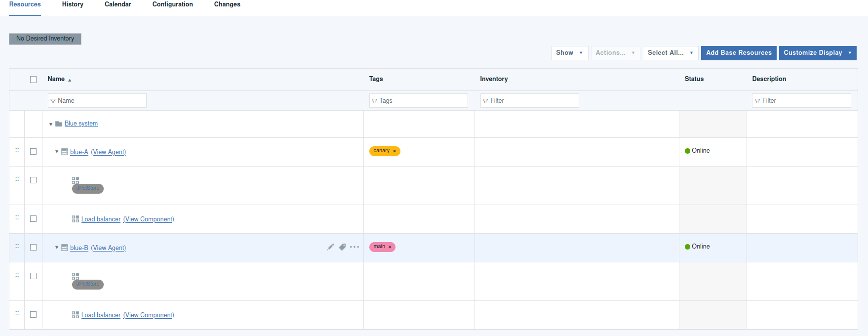Screen dimensions: 868x336
Task: Check the blue-B row checkbox
Action: click(x=33, y=248)
